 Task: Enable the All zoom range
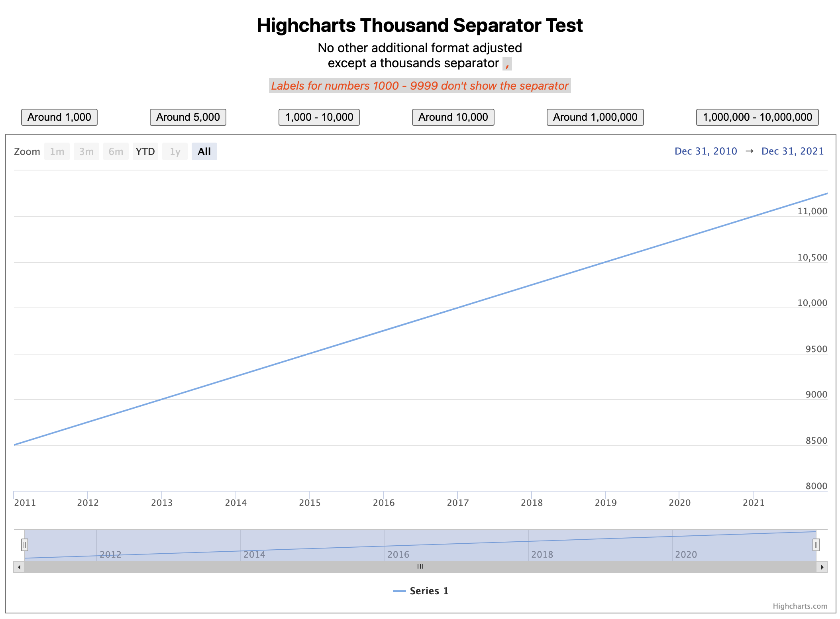tap(204, 151)
